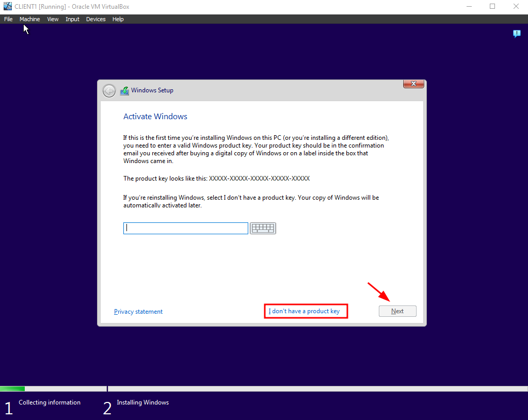The width and height of the screenshot is (528, 420).
Task: Click the product key format example text
Action: 259,179
